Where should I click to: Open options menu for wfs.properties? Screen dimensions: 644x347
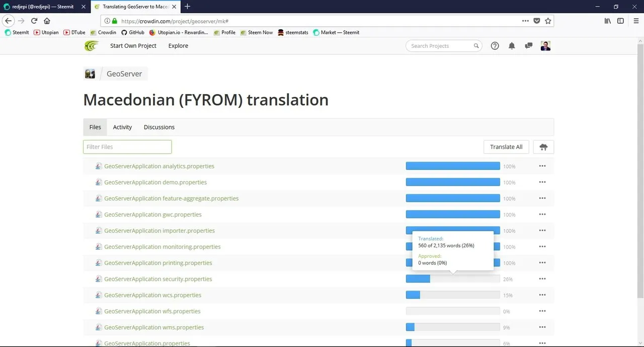tap(542, 311)
